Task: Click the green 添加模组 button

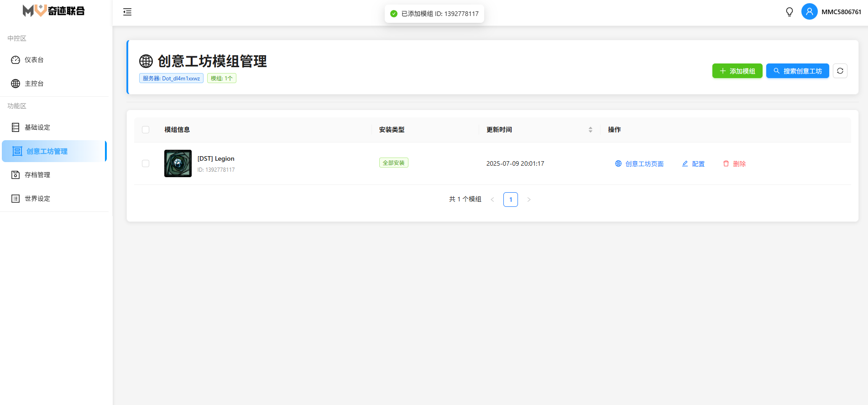Action: (737, 71)
